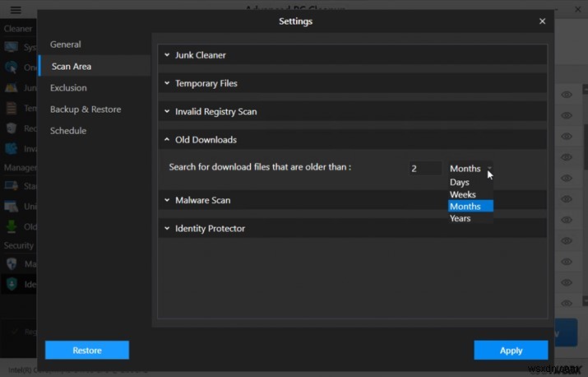The image size is (588, 377).
Task: Open the hamburger menu
Action: (16, 11)
